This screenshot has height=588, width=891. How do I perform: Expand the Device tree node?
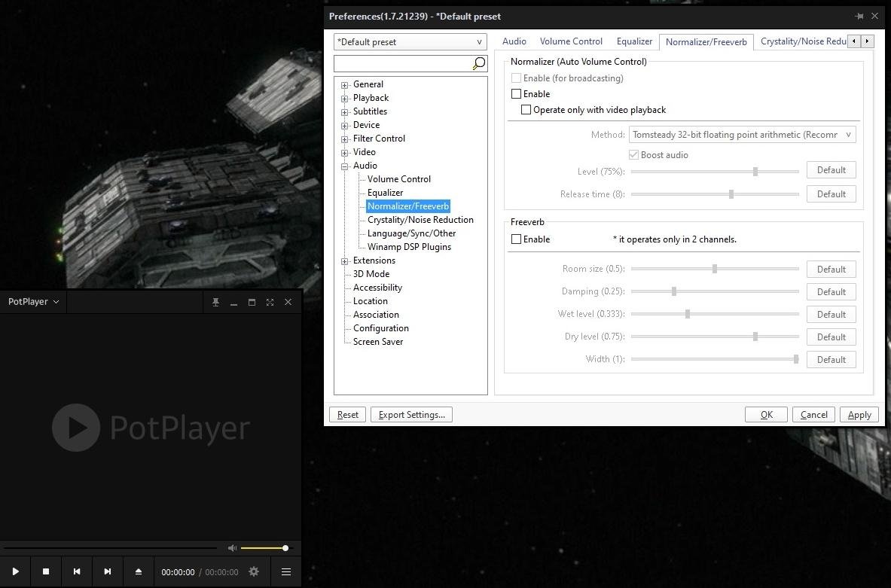coord(344,126)
